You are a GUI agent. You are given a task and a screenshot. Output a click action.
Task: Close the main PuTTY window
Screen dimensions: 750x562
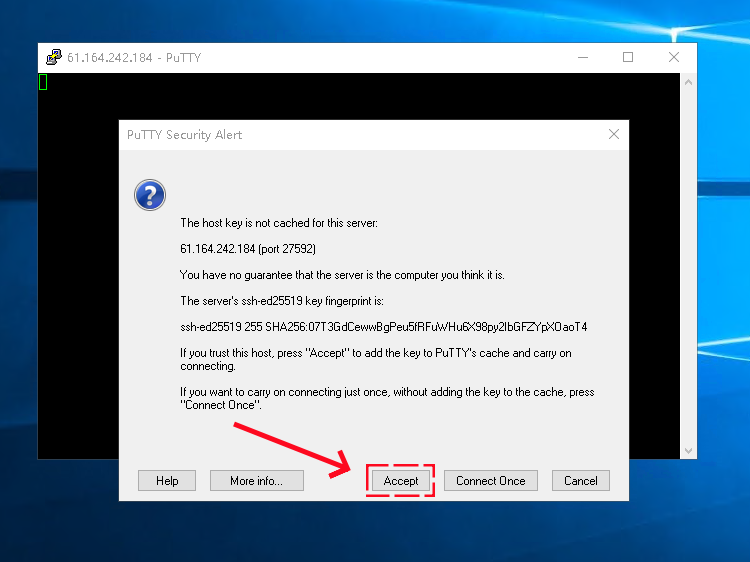pyautogui.click(x=674, y=57)
